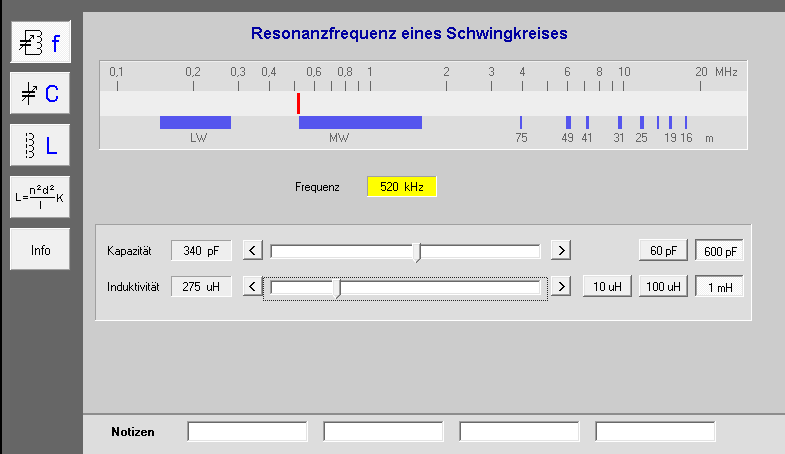
Task: Click the yellow 520 kHz frequency display
Action: 402,187
